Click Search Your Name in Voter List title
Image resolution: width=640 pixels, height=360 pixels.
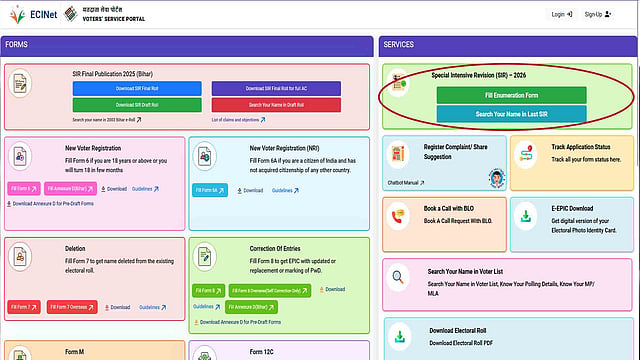465,271
